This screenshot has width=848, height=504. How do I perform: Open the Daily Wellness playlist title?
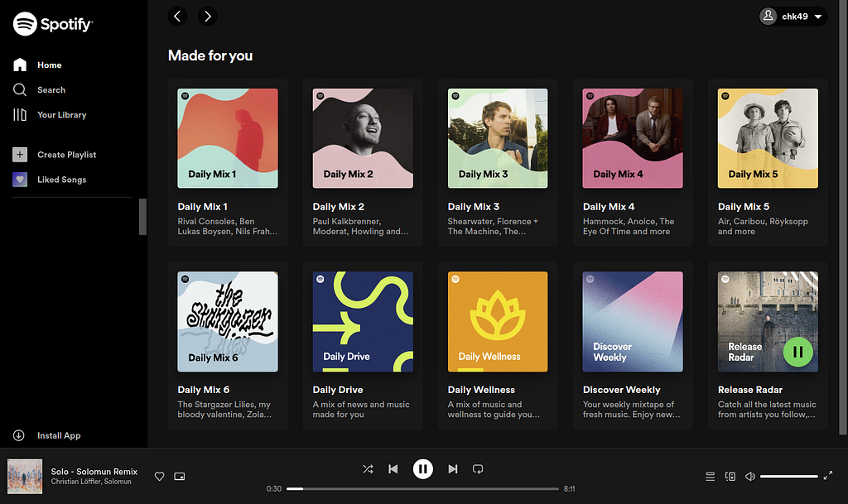coord(481,390)
